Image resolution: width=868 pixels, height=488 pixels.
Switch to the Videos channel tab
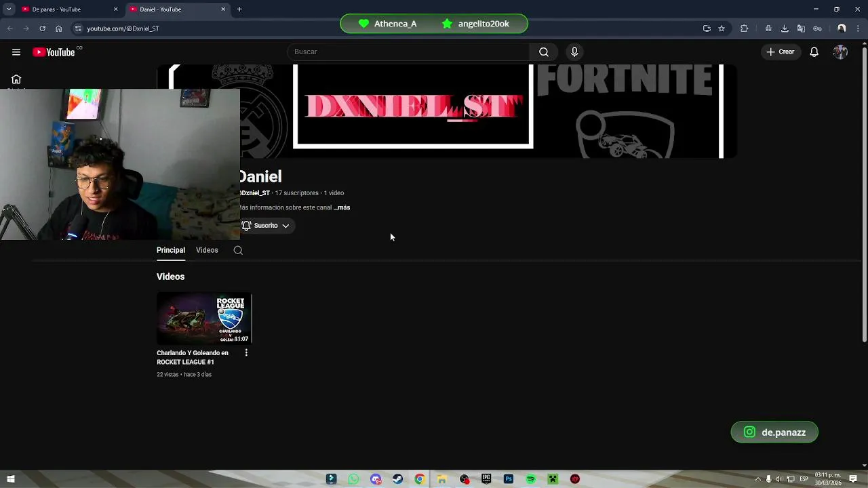coord(207,250)
